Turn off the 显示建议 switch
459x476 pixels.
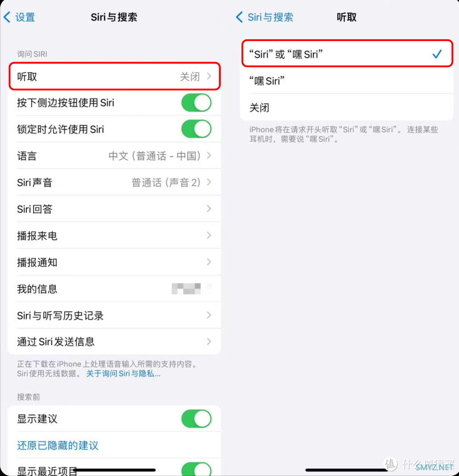pos(196,419)
